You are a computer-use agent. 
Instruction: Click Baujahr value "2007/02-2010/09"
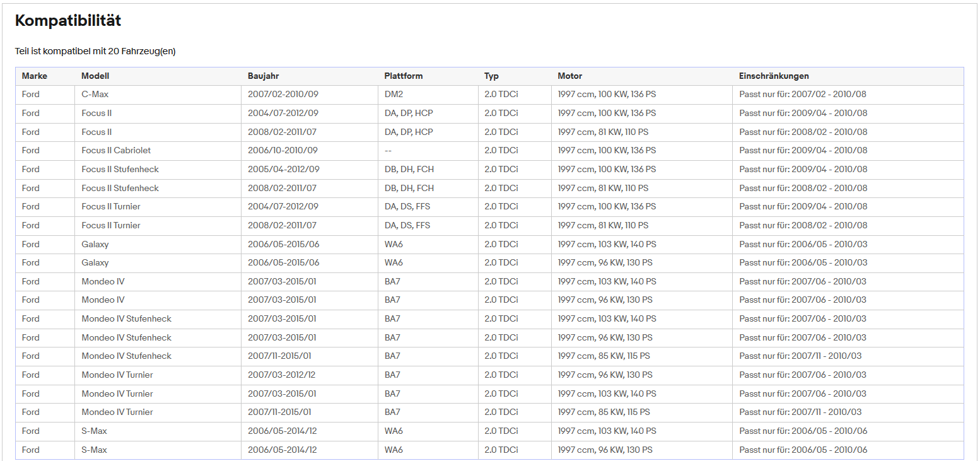[x=283, y=95]
